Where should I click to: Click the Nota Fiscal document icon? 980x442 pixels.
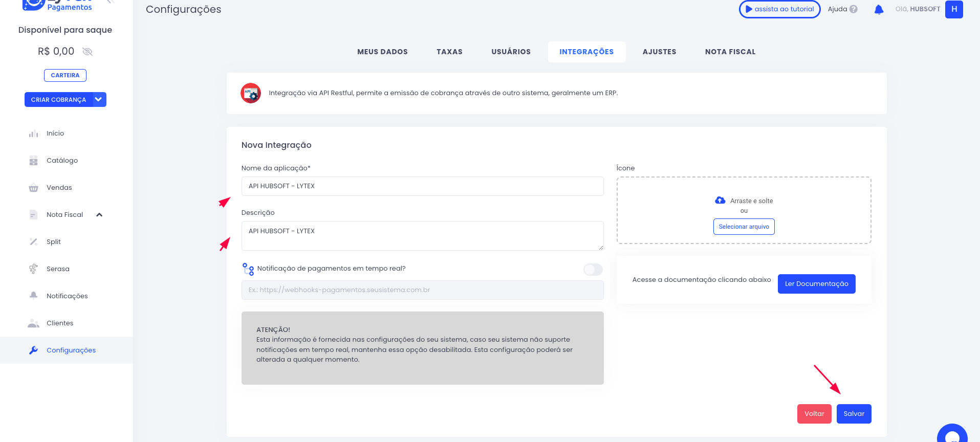point(34,215)
